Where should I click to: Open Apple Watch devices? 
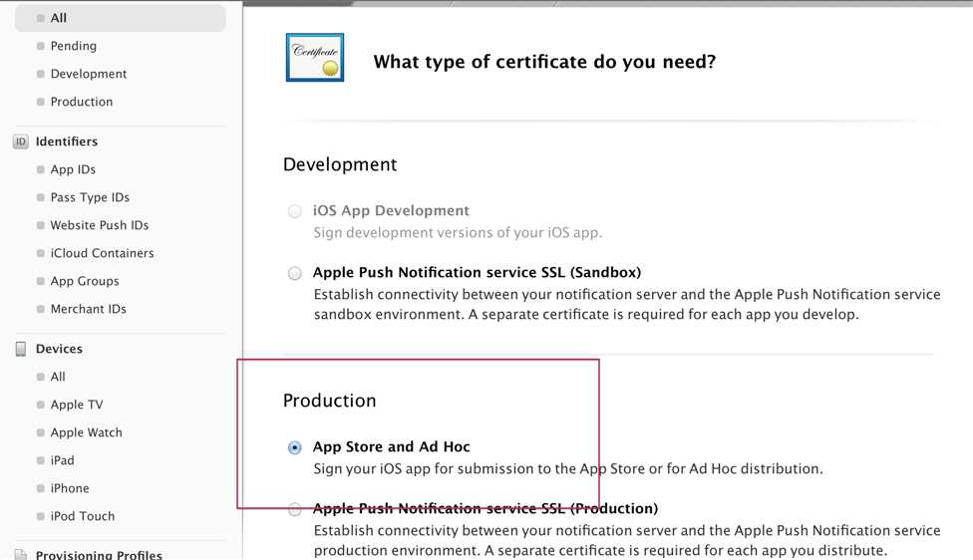[87, 432]
